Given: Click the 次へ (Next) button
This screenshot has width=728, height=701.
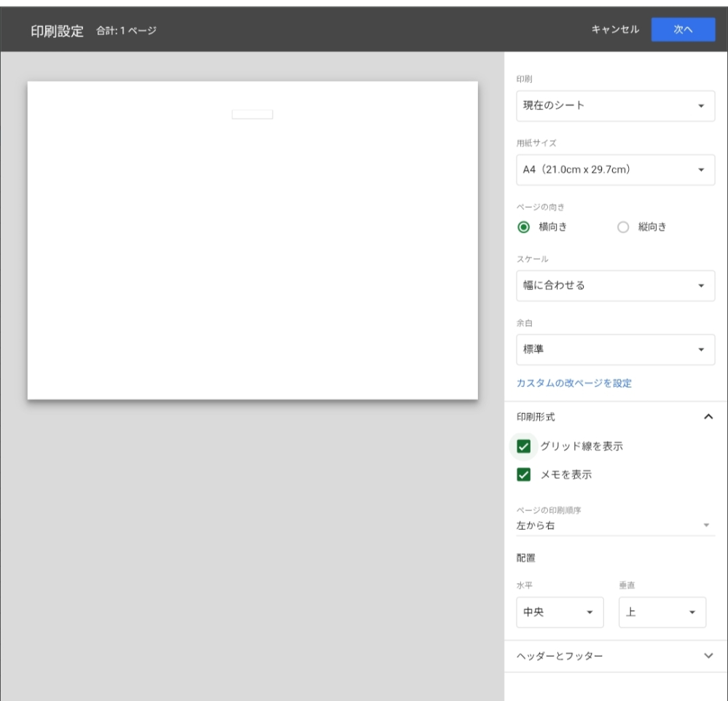Looking at the screenshot, I should point(683,29).
